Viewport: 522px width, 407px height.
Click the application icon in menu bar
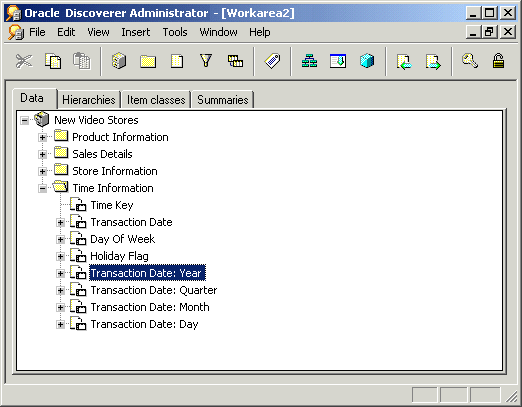coord(16,32)
